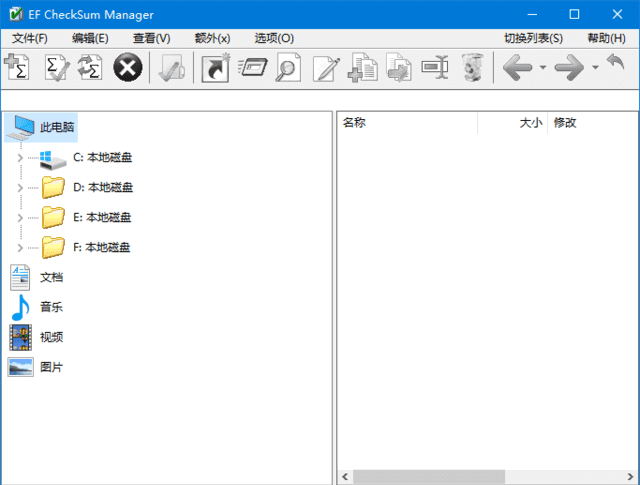Sort by the 大小 column header
Image resolution: width=640 pixels, height=485 pixels.
(513, 122)
